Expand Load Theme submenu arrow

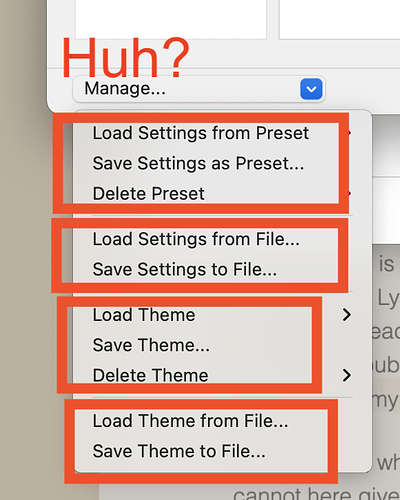click(x=347, y=315)
